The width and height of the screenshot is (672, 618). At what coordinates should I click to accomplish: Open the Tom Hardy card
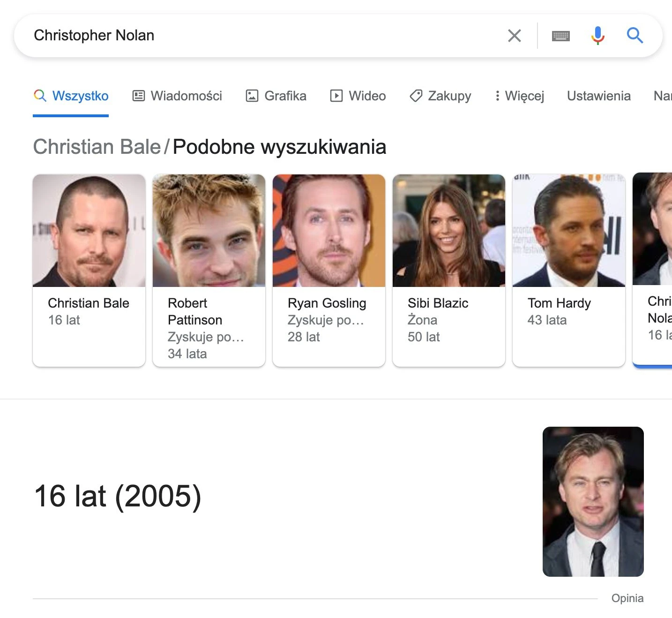(569, 271)
